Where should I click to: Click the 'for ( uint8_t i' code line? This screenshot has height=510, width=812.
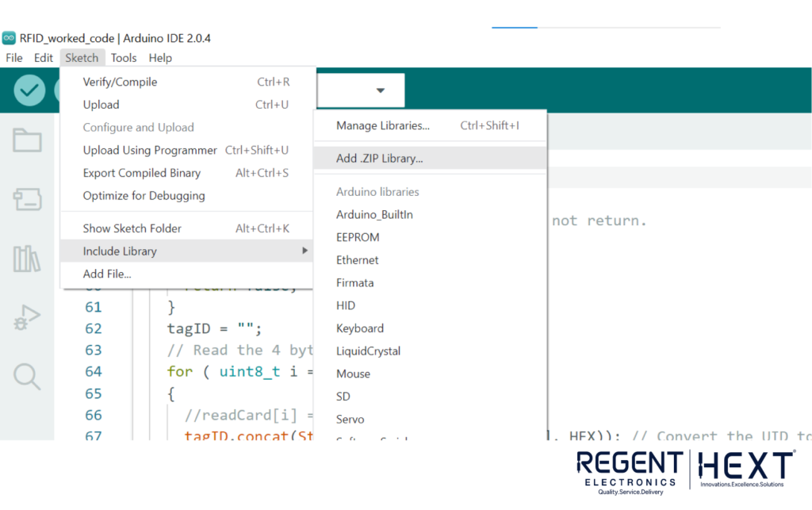pos(239,372)
